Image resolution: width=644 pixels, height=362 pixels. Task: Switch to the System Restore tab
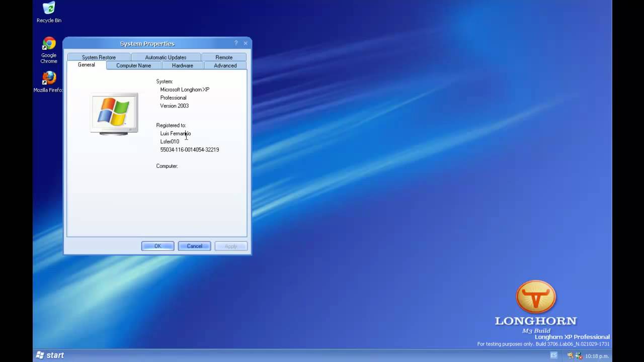click(99, 57)
